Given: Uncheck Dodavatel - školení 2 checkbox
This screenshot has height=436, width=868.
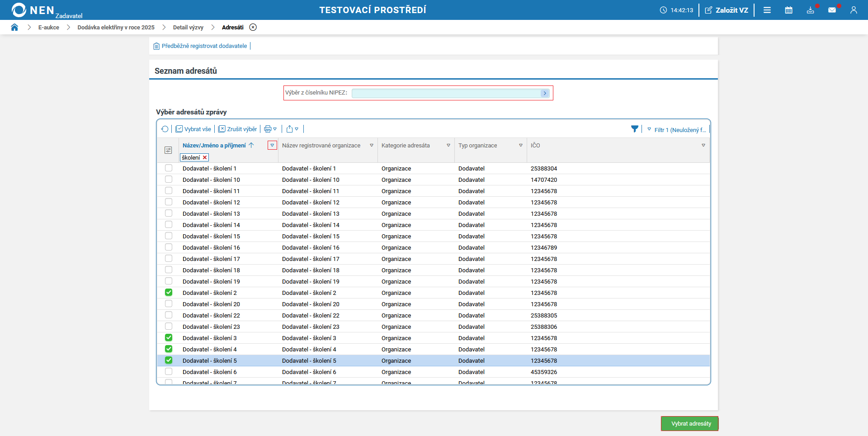Looking at the screenshot, I should tap(169, 293).
